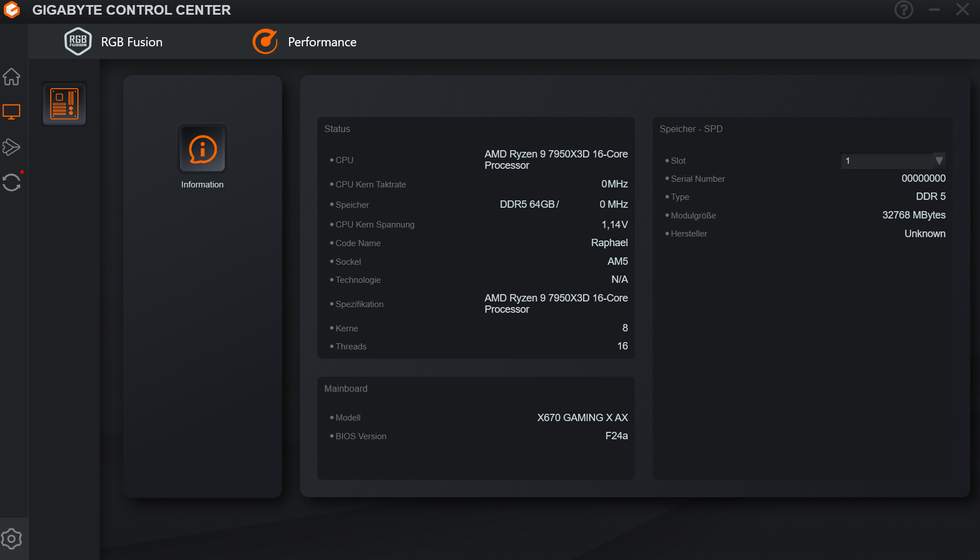The width and height of the screenshot is (980, 560).
Task: Click the CPU Kern Taktrate value '0MHz'
Action: point(615,184)
